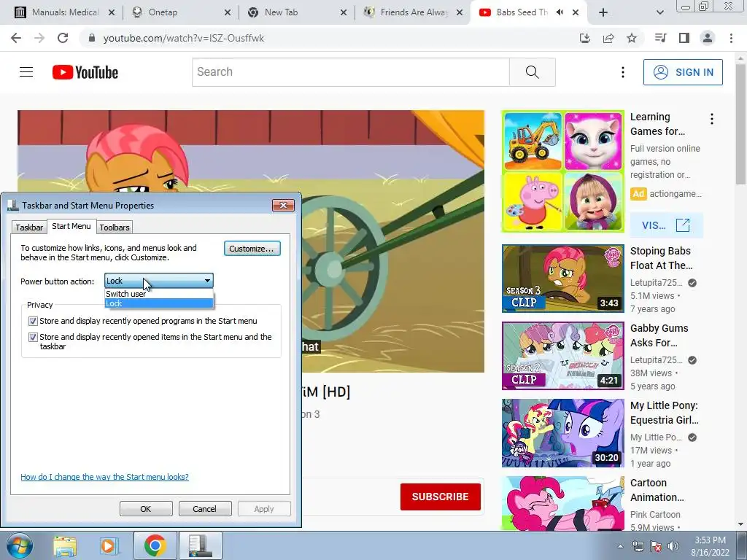
Task: Launch Windows Media Player from taskbar
Action: pos(109,546)
